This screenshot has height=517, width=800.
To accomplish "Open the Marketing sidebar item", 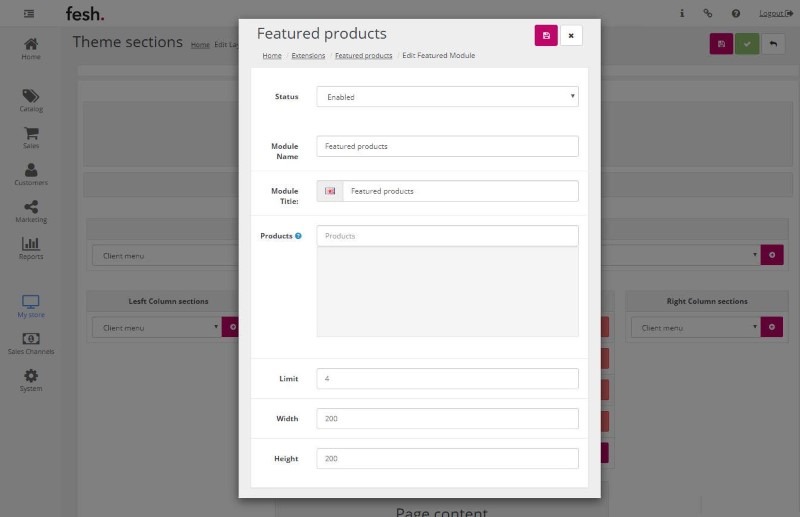I will [31, 211].
